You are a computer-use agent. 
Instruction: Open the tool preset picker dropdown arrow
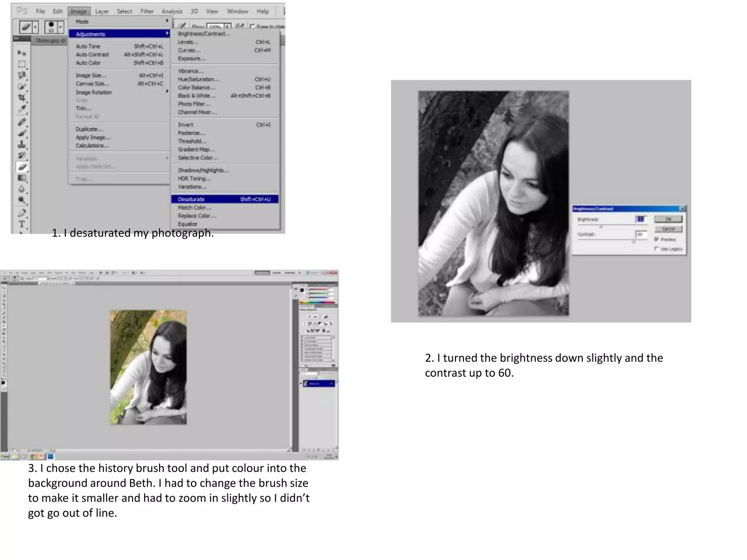pyautogui.click(x=35, y=27)
